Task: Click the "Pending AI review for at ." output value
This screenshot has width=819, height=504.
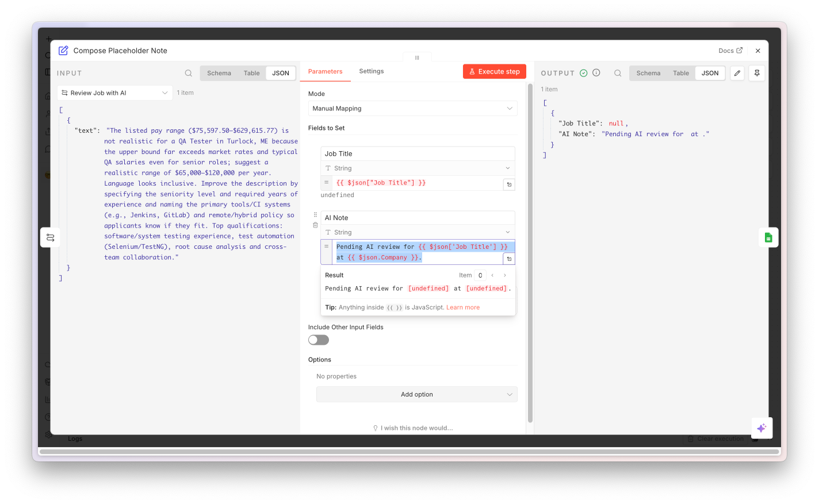Action: coord(655,134)
